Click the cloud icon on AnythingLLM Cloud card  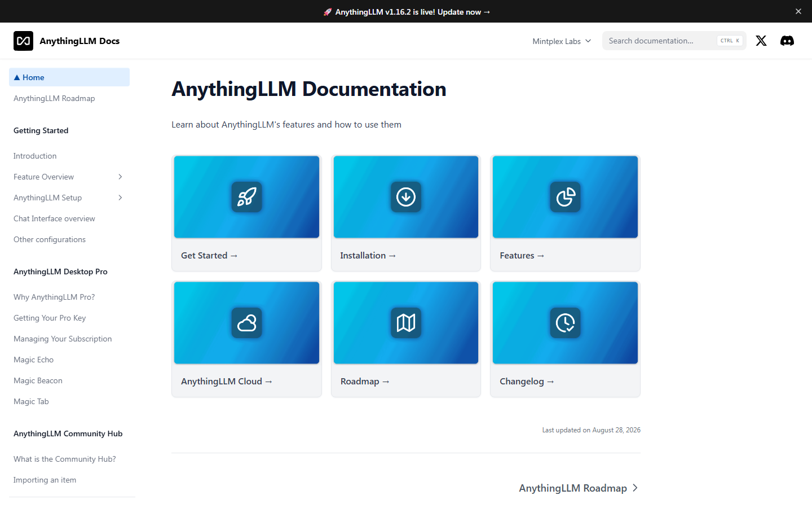[246, 323]
